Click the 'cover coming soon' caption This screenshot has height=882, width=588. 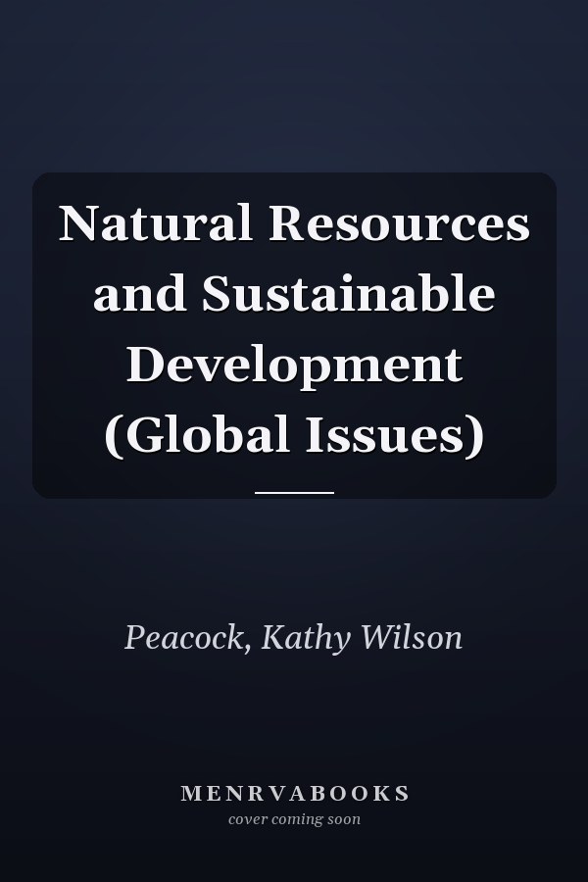point(294,819)
